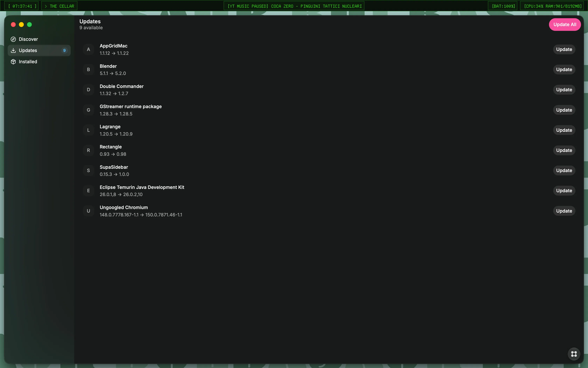Click the Rectangle letter R icon
The width and height of the screenshot is (588, 368).
pos(88,150)
